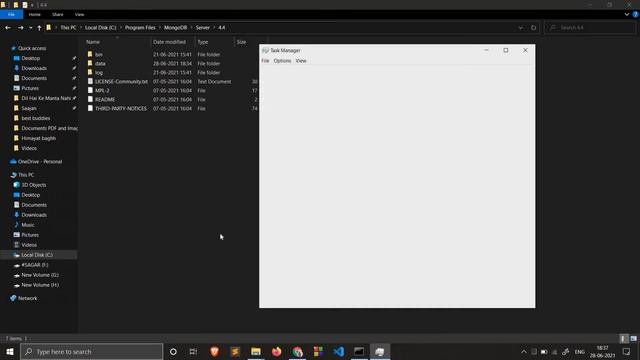Screen dimensions: 640x360
Task: Go up one folder level
Action: 39,28
